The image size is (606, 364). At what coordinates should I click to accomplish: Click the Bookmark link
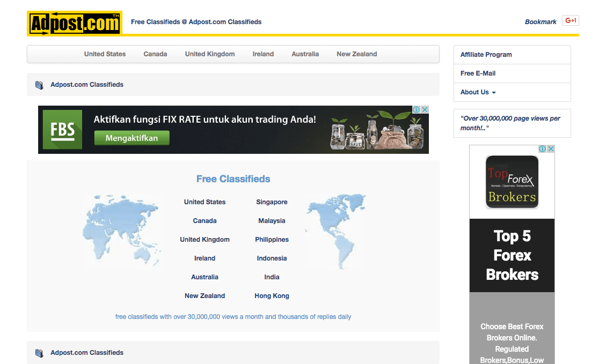541,21
